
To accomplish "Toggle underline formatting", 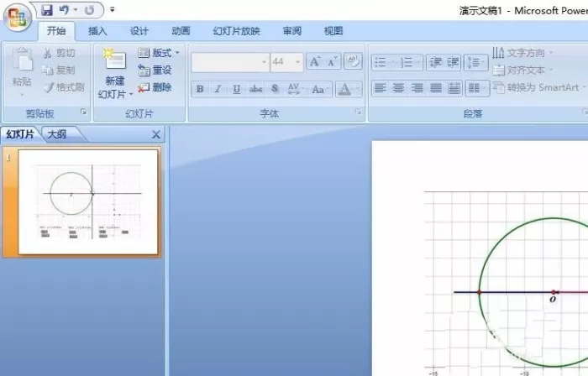I will point(236,89).
